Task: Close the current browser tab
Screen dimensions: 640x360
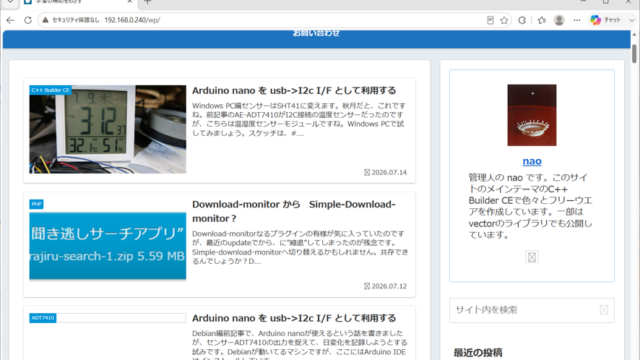Action: click(130, 2)
